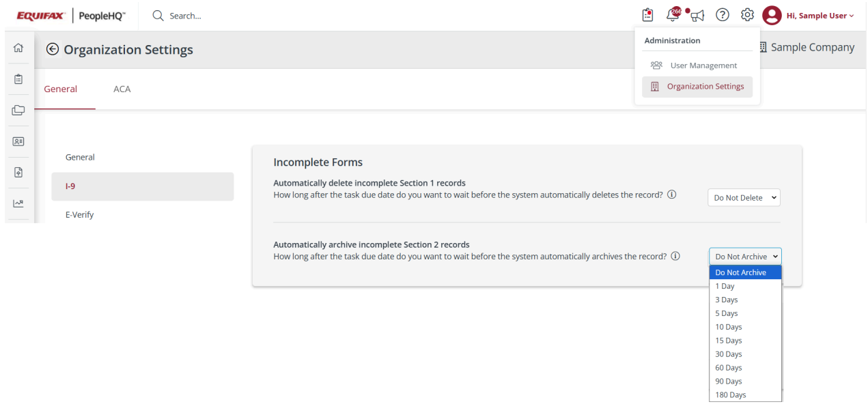The width and height of the screenshot is (868, 415).
Task: Click the Organization Settings page title
Action: 128,50
